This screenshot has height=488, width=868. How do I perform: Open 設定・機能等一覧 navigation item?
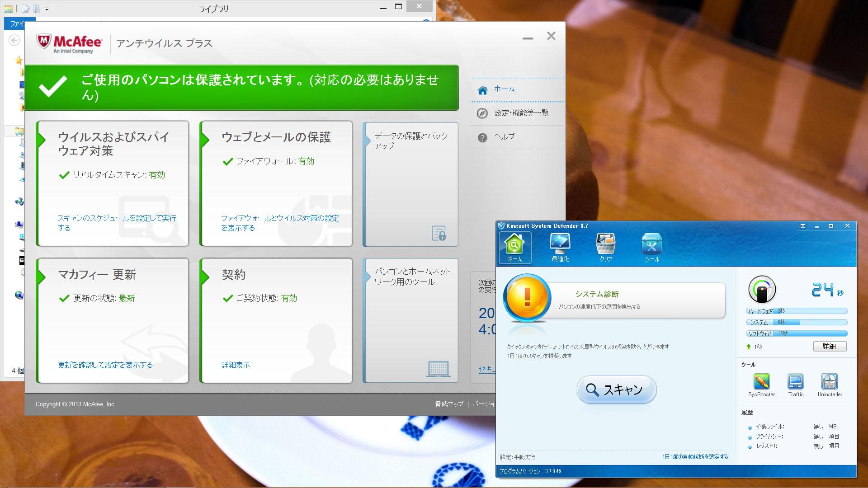[x=521, y=113]
